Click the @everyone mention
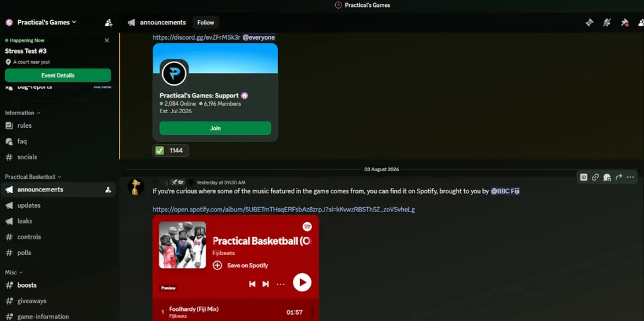The height and width of the screenshot is (321, 644). [258, 37]
